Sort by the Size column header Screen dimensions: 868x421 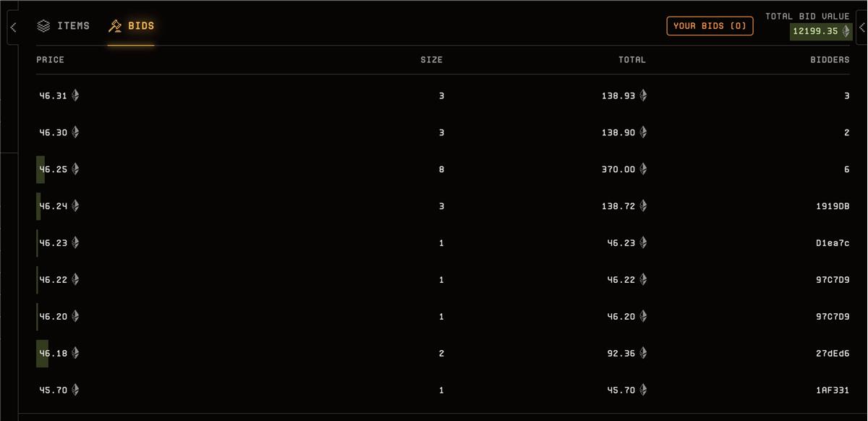point(431,60)
